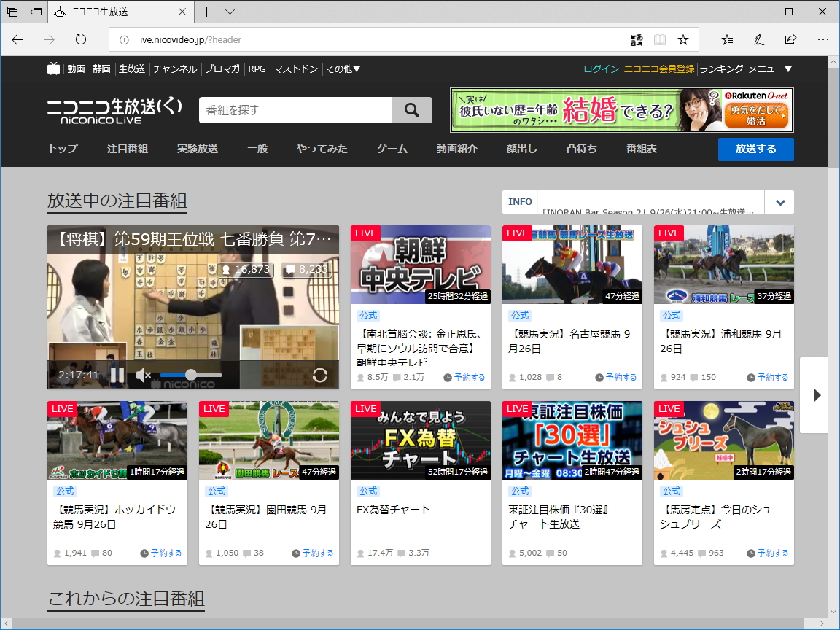Adjust the volume slider in the player
The height and width of the screenshot is (630, 840).
click(191, 376)
